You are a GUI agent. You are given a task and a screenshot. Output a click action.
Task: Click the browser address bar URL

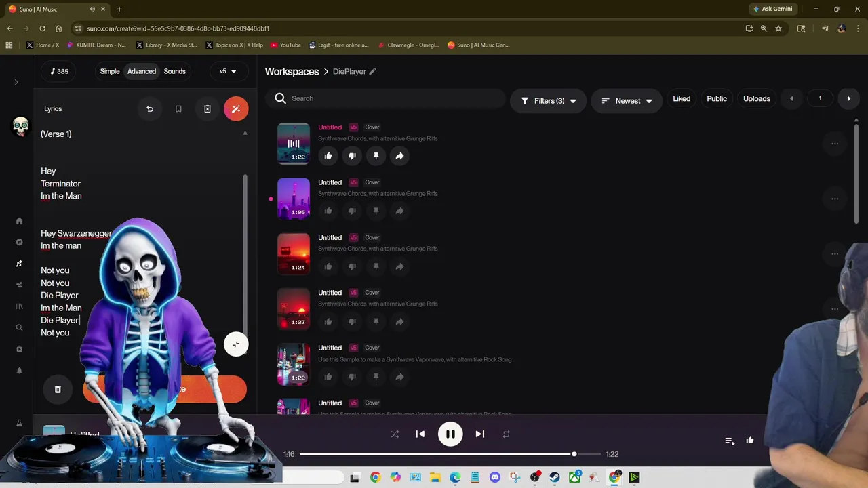(x=178, y=28)
